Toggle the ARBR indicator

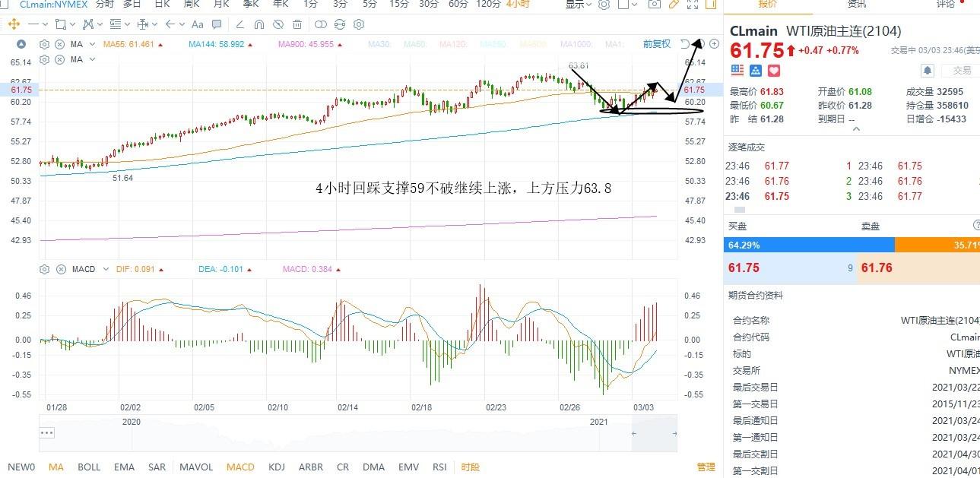(x=311, y=467)
